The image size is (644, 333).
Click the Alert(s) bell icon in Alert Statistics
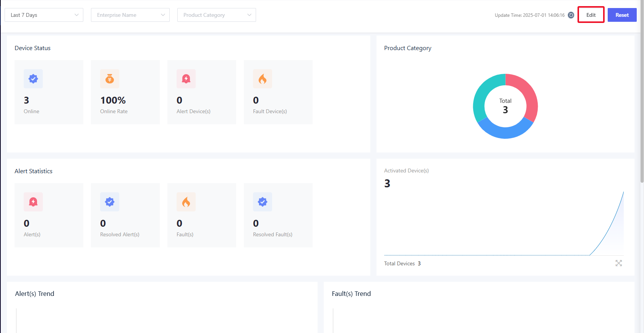click(x=33, y=202)
